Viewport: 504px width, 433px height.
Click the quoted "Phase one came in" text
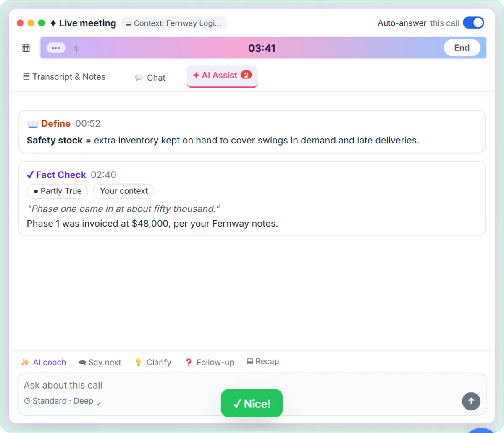pyautogui.click(x=123, y=209)
